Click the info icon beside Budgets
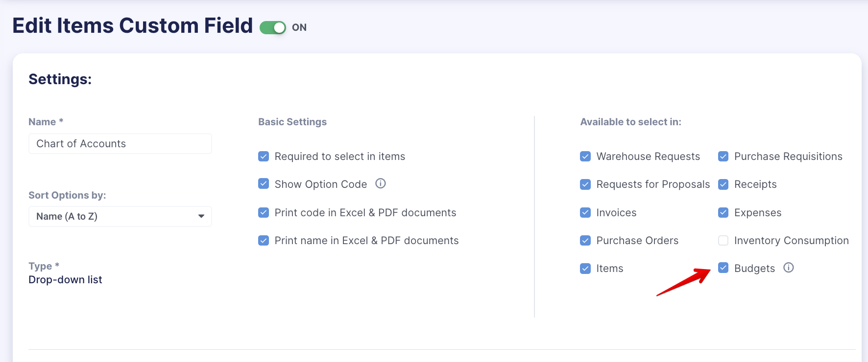The height and width of the screenshot is (362, 868). coord(789,268)
